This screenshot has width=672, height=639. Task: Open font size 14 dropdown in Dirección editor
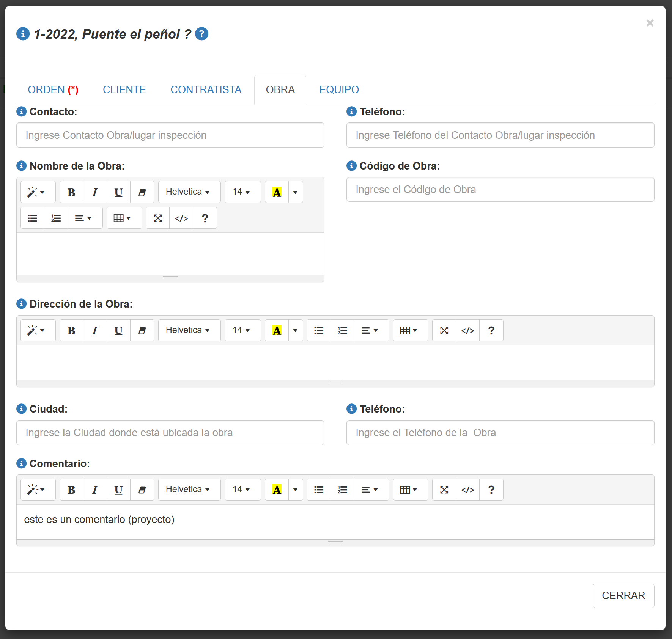[x=241, y=331]
